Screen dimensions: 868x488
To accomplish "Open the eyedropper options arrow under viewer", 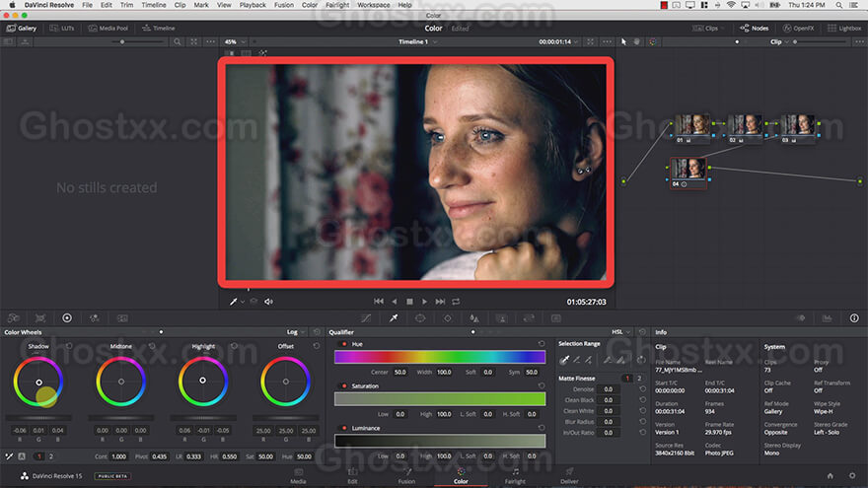I will [x=243, y=302].
